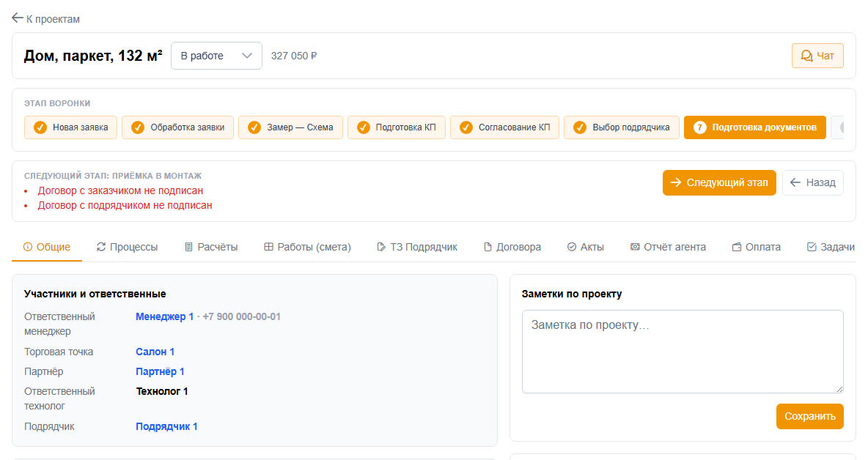868x460 pixels.
Task: Click checkmark icon on Новая заявка
Action: point(40,127)
